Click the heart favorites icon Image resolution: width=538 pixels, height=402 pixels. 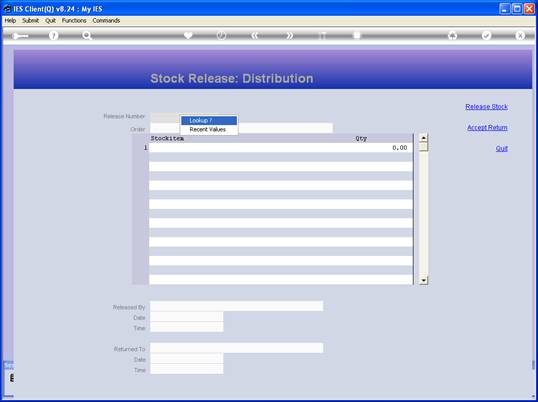point(188,36)
